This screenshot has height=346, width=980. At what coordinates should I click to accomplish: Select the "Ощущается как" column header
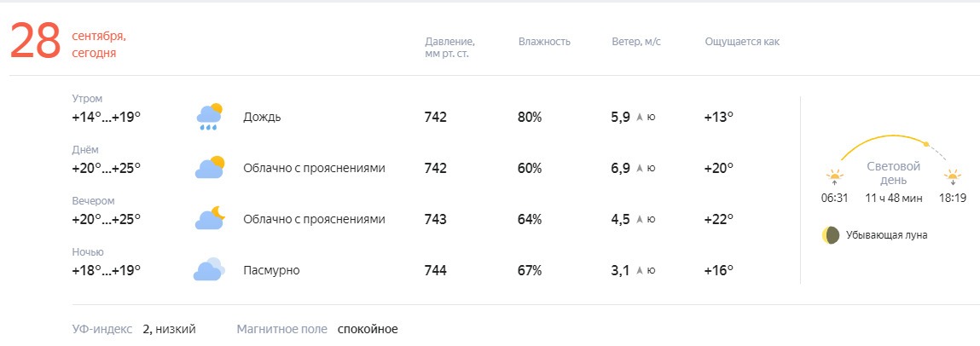743,42
